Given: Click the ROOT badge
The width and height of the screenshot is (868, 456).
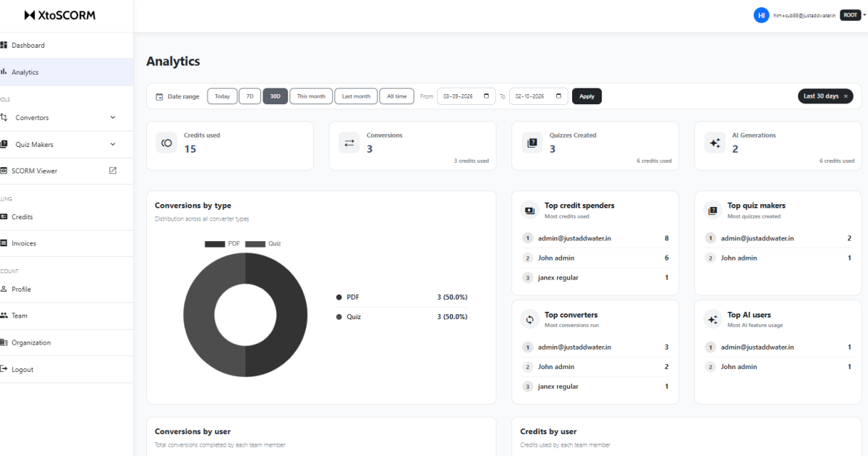Looking at the screenshot, I should coord(850,15).
